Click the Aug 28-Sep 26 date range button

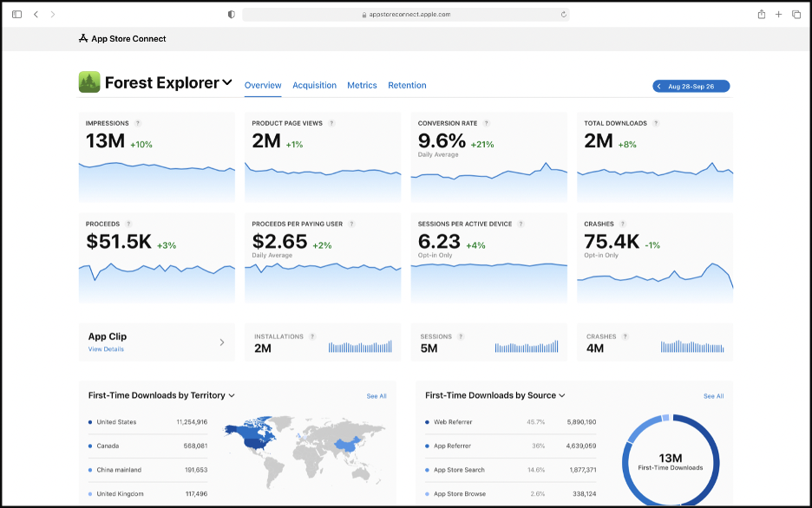(x=691, y=86)
